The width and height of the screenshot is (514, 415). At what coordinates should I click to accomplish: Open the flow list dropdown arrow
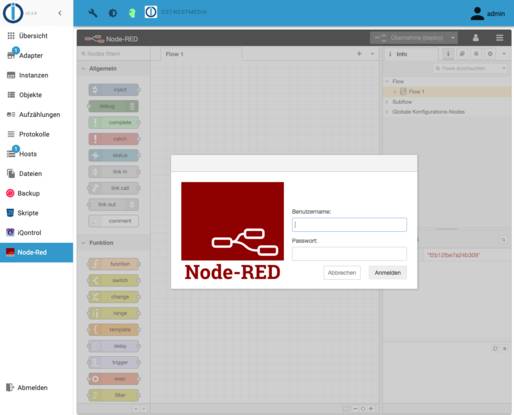[372, 54]
